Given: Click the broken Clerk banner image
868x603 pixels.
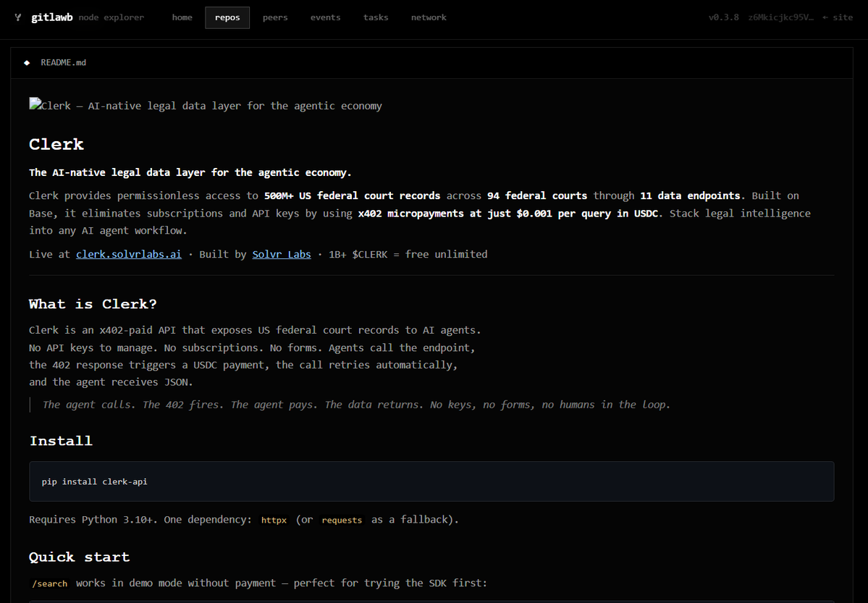Looking at the screenshot, I should (206, 105).
